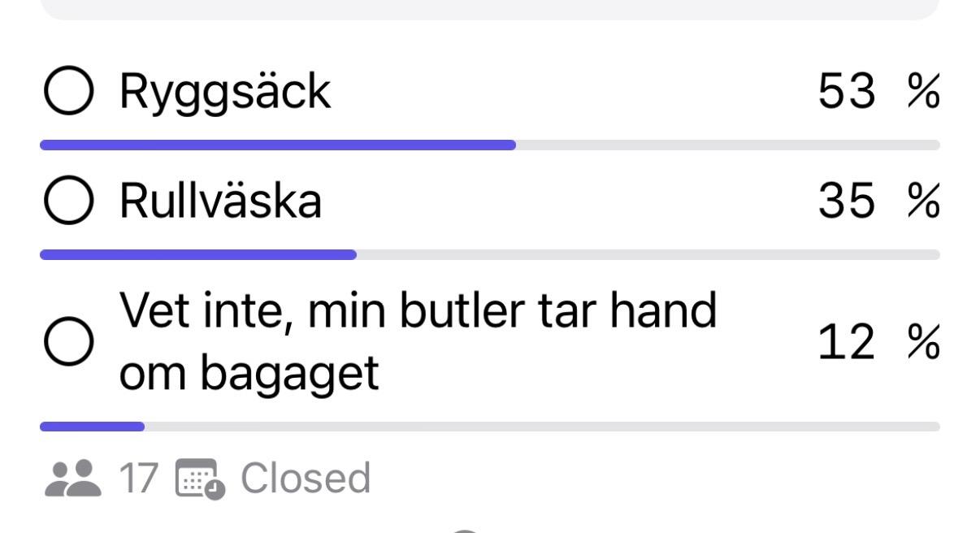The width and height of the screenshot is (980, 533).
Task: Click the 53 % result value
Action: (878, 92)
